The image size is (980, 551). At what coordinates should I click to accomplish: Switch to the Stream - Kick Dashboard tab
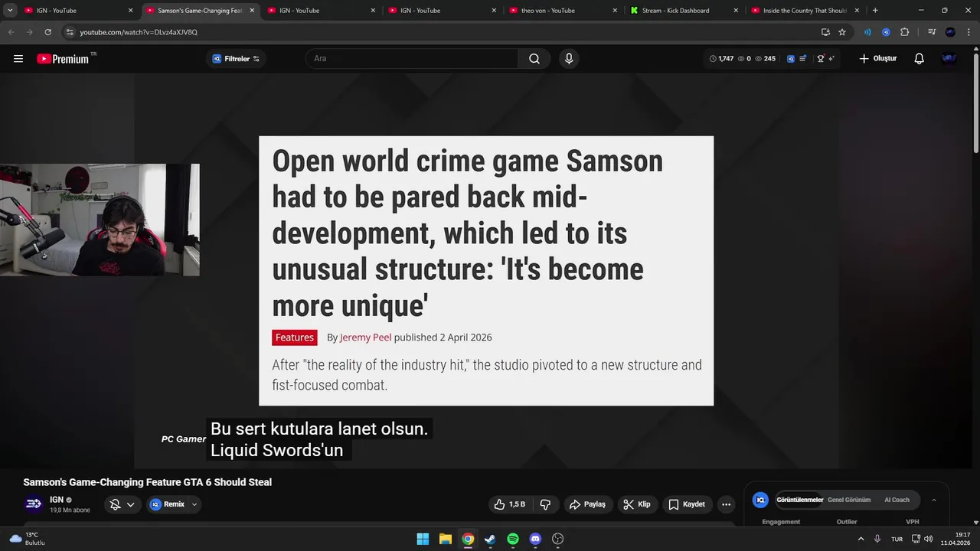[684, 11]
